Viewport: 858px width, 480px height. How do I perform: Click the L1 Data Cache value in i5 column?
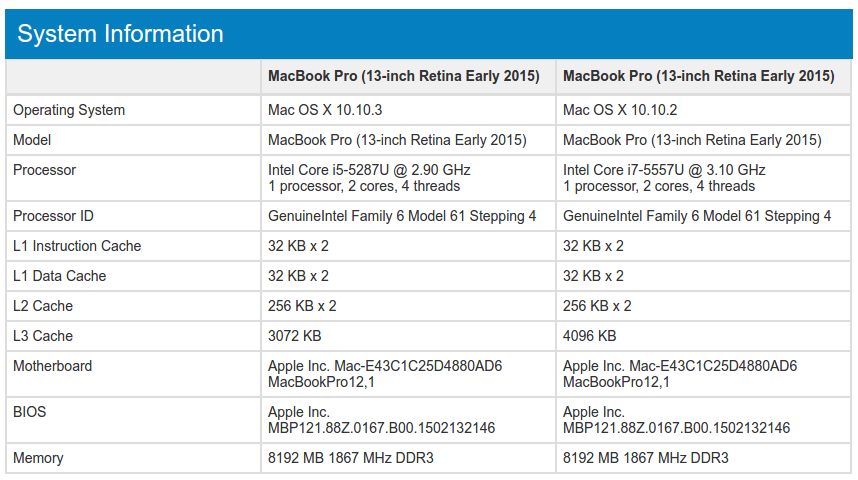(298, 276)
